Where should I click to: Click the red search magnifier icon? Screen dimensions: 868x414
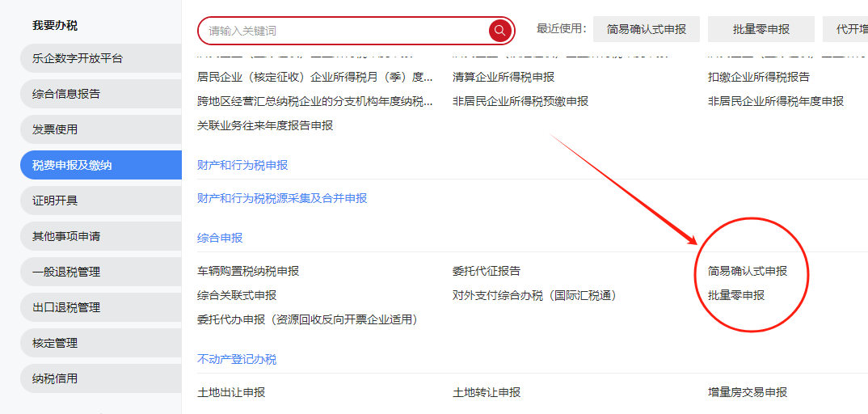tap(500, 31)
